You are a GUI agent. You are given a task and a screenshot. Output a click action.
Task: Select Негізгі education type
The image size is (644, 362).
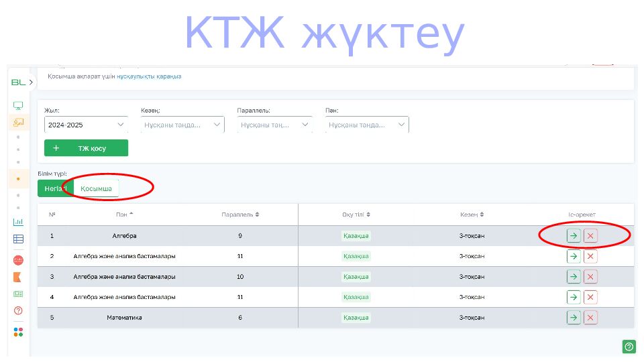[x=55, y=188]
